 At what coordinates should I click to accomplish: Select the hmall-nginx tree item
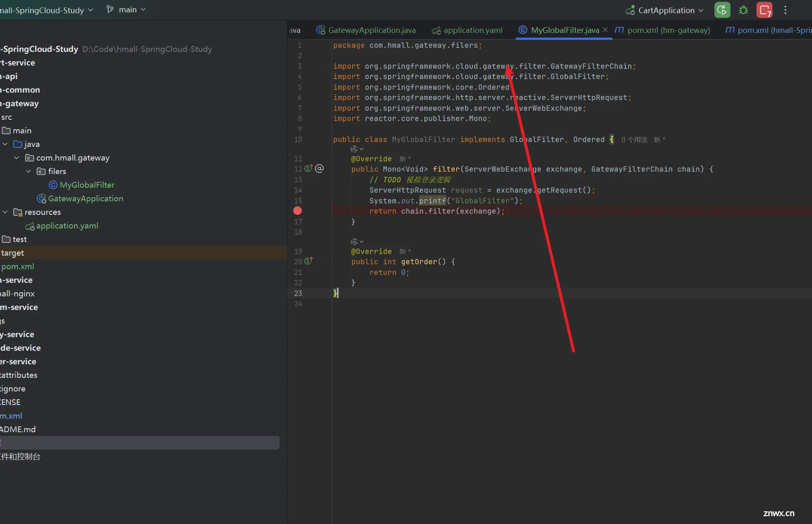[x=17, y=293]
